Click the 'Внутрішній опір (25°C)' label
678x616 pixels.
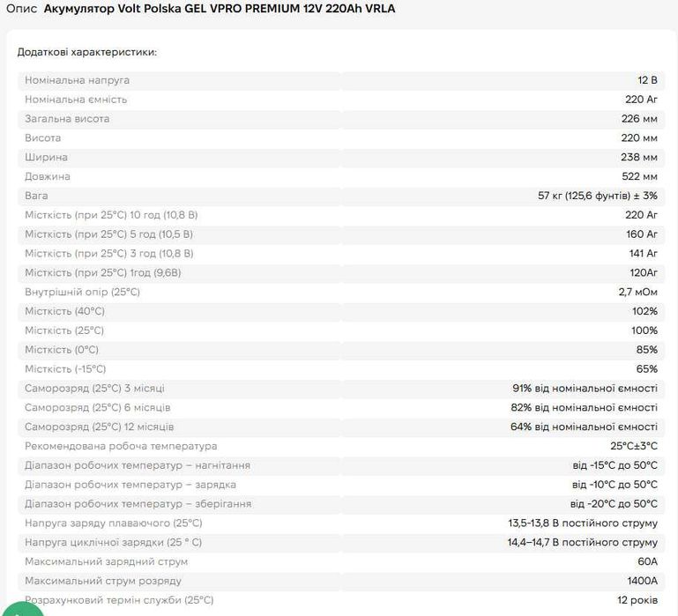(82, 293)
